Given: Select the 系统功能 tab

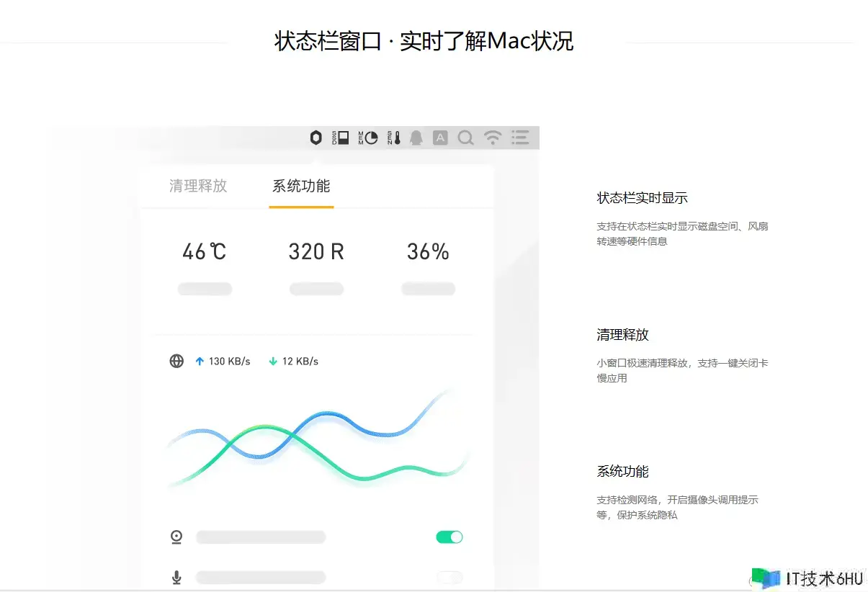Looking at the screenshot, I should 301,186.
